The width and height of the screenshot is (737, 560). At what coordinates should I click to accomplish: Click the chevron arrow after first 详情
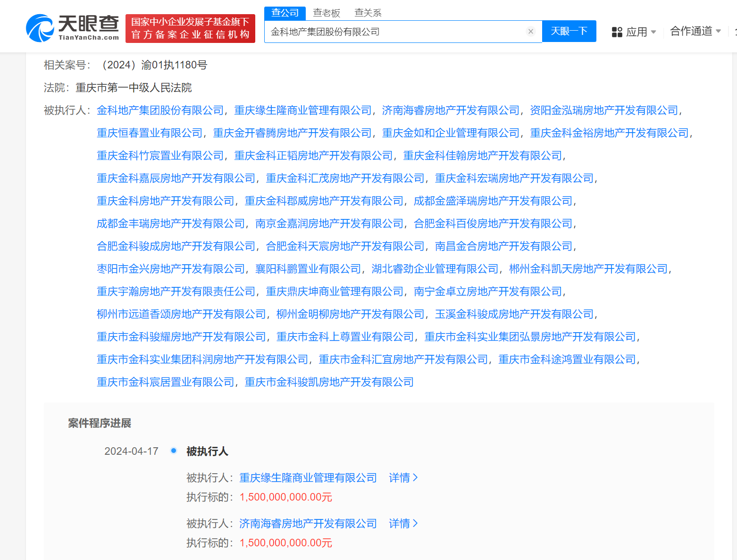pos(415,478)
